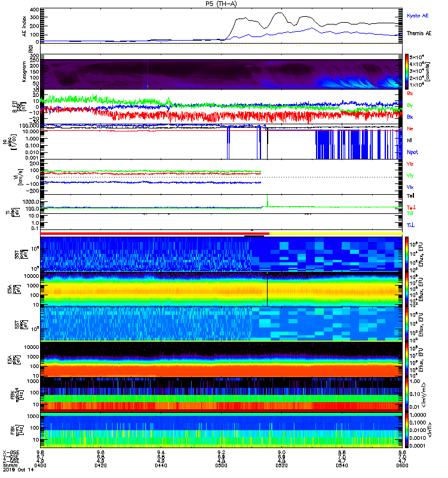Select the Themis AE legend label
Viewport: 448px width, 478px height.
[419, 33]
